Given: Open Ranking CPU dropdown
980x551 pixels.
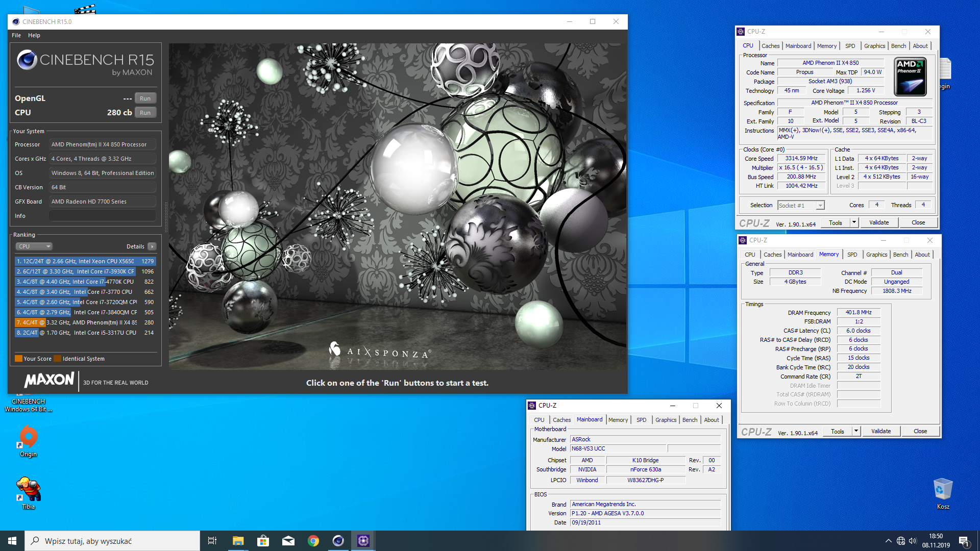Looking at the screenshot, I should 34,246.
